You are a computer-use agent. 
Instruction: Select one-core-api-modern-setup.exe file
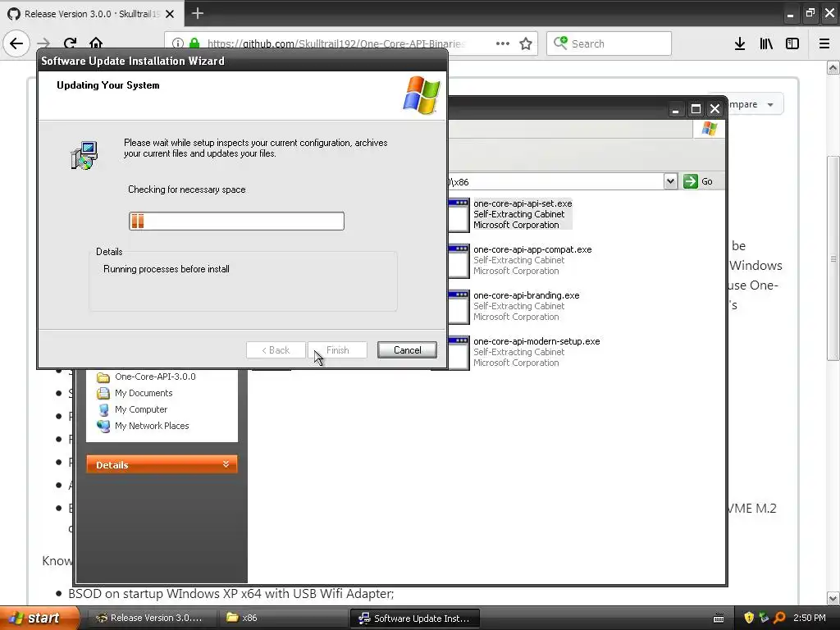point(536,352)
